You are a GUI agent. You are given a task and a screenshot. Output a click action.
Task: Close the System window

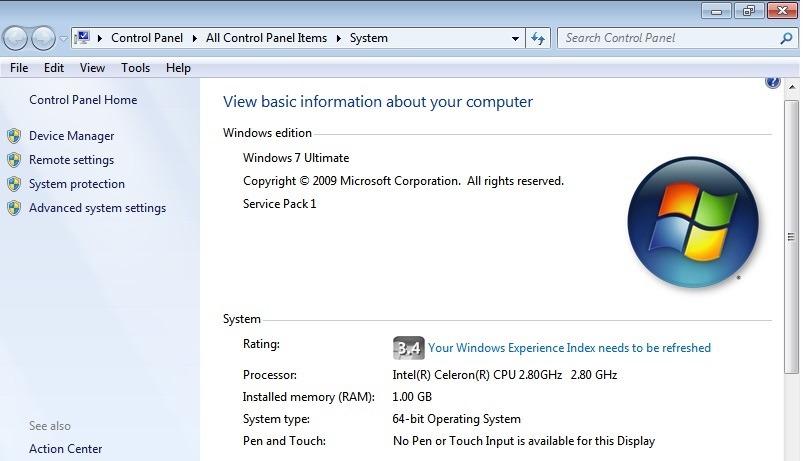[x=782, y=11]
